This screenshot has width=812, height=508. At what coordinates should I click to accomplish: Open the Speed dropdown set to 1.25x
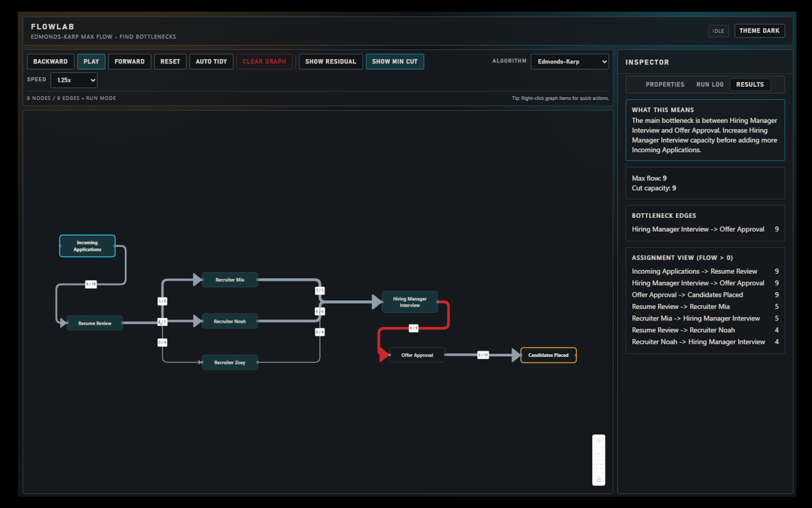pyautogui.click(x=74, y=80)
